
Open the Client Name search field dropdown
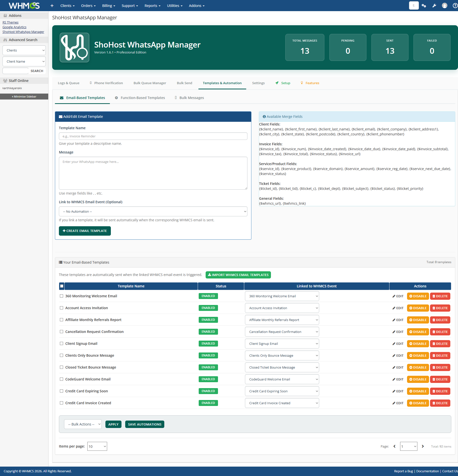[24, 61]
